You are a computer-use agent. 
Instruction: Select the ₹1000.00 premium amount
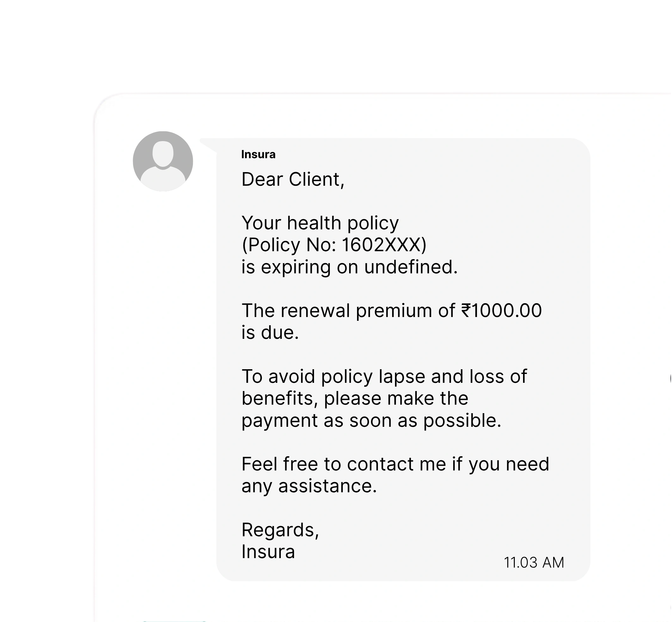pyautogui.click(x=502, y=310)
